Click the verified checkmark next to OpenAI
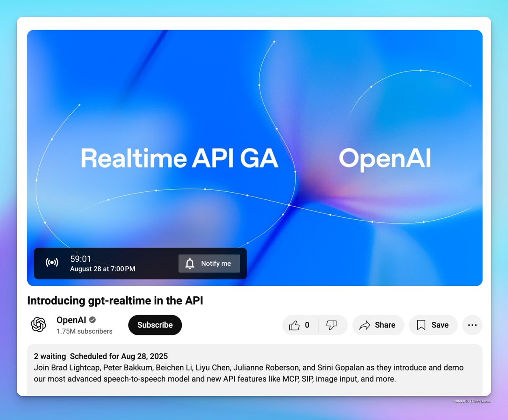This screenshot has height=420, width=508. click(92, 320)
